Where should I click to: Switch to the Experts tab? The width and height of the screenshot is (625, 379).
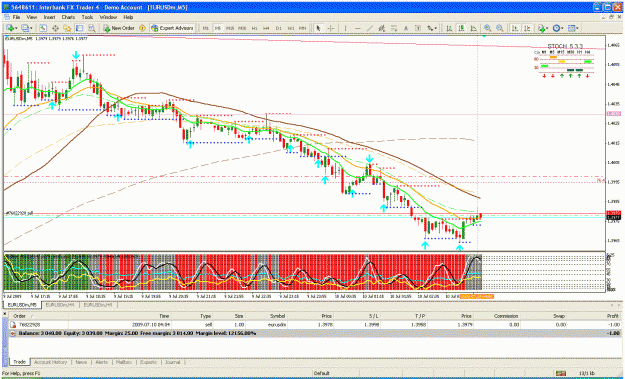148,362
